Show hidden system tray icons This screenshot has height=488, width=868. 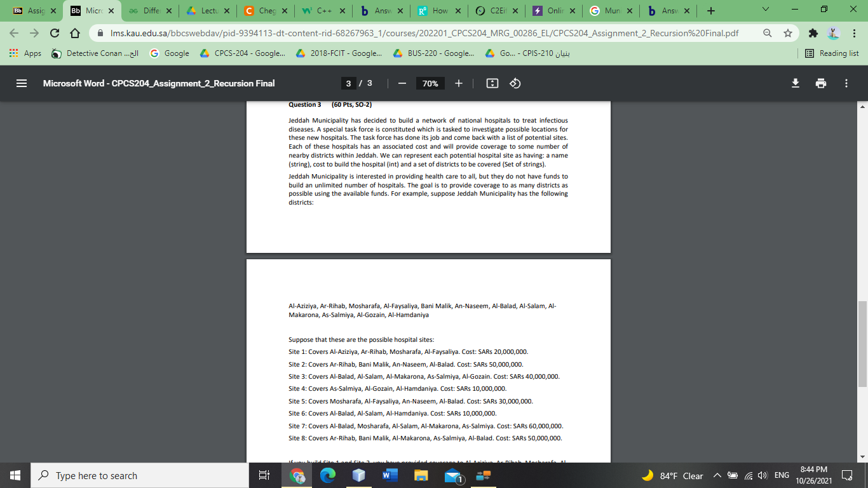(717, 475)
